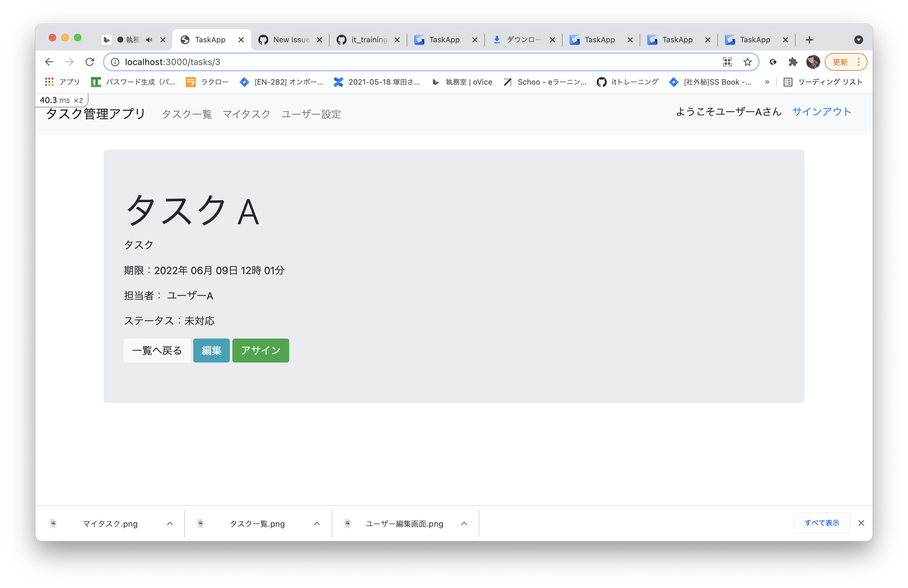
Task: Go back with the browser back arrow
Action: 49,62
